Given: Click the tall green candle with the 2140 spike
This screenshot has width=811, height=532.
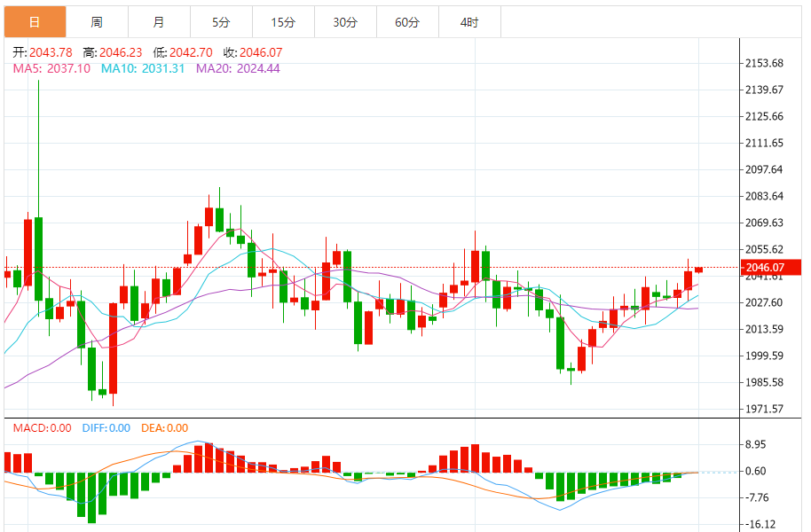Looking at the screenshot, I should [39, 259].
